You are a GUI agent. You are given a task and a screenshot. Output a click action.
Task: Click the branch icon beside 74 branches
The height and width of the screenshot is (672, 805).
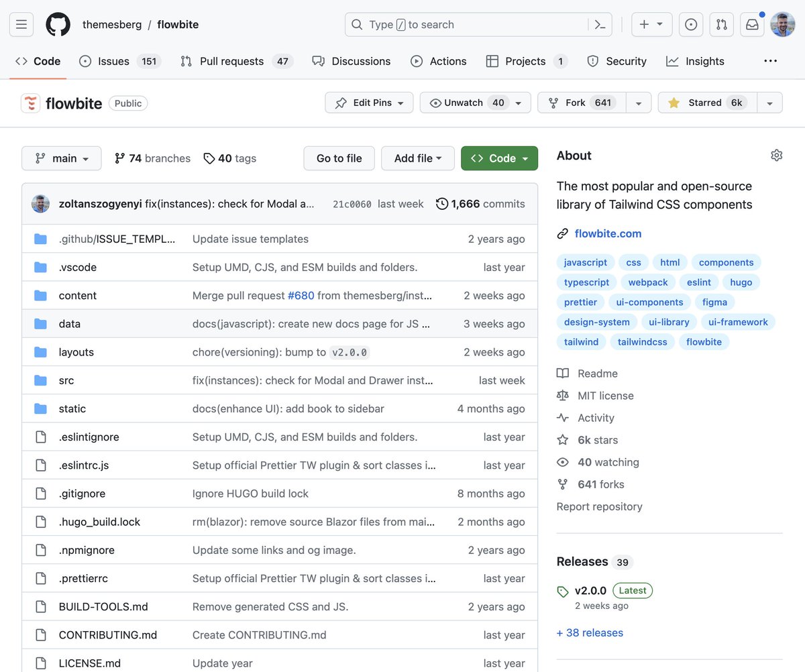120,158
